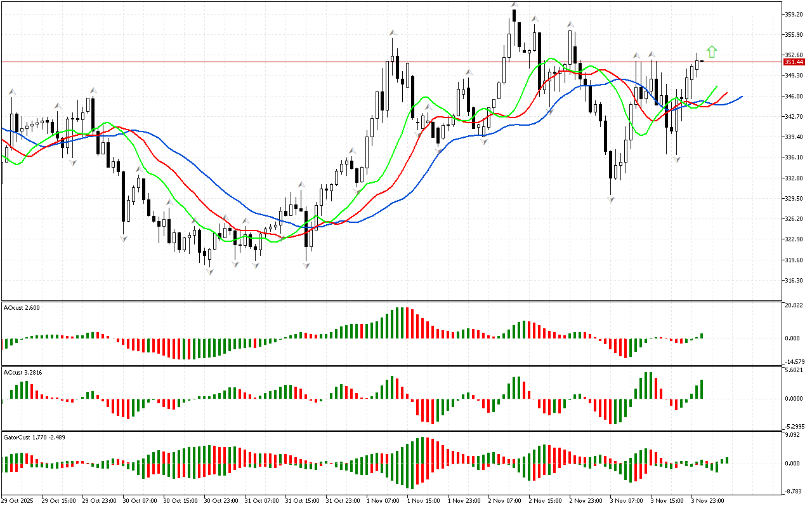
Task: Click the 3 Nov 23:00 time label
Action: (709, 500)
